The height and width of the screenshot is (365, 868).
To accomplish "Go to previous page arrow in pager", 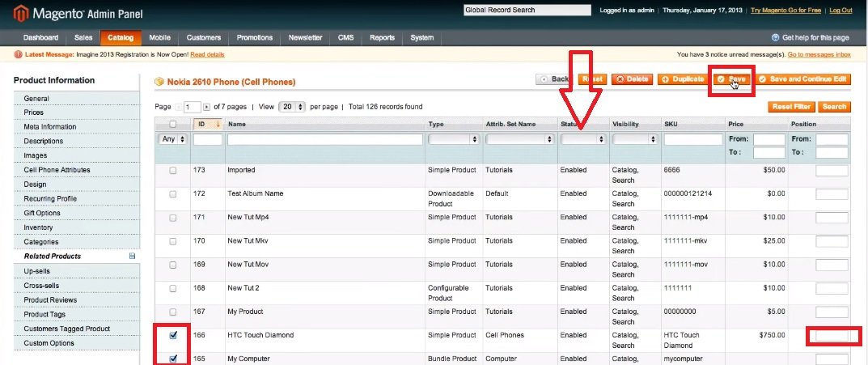I will pyautogui.click(x=178, y=107).
